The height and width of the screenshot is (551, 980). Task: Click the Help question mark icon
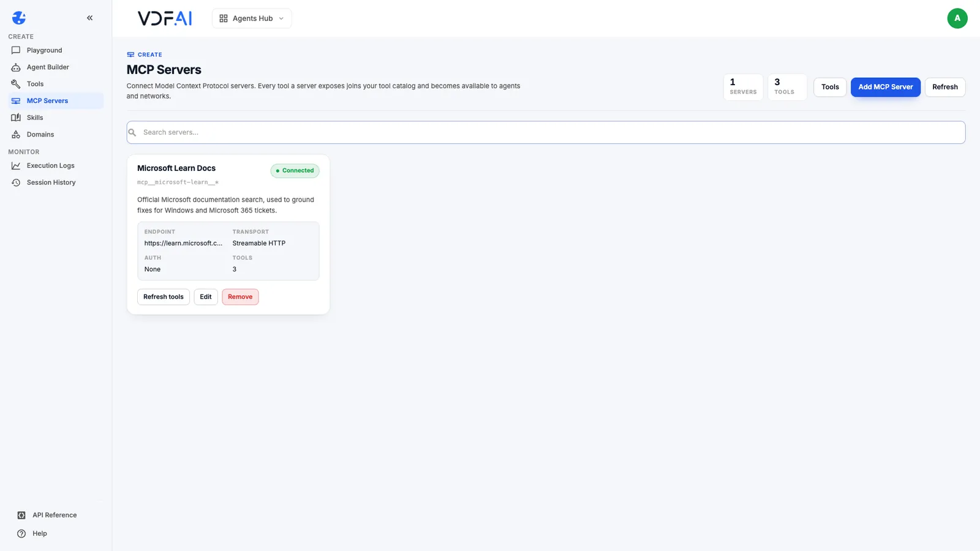click(21, 534)
